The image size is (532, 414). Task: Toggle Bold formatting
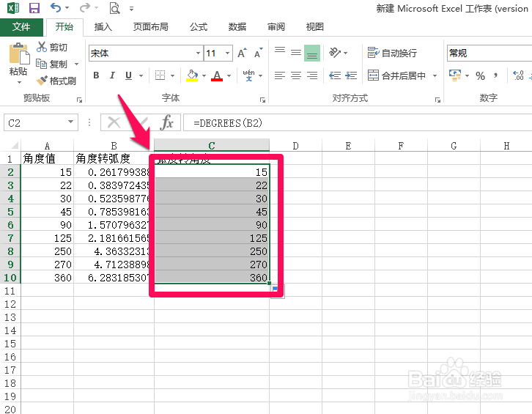click(96, 75)
